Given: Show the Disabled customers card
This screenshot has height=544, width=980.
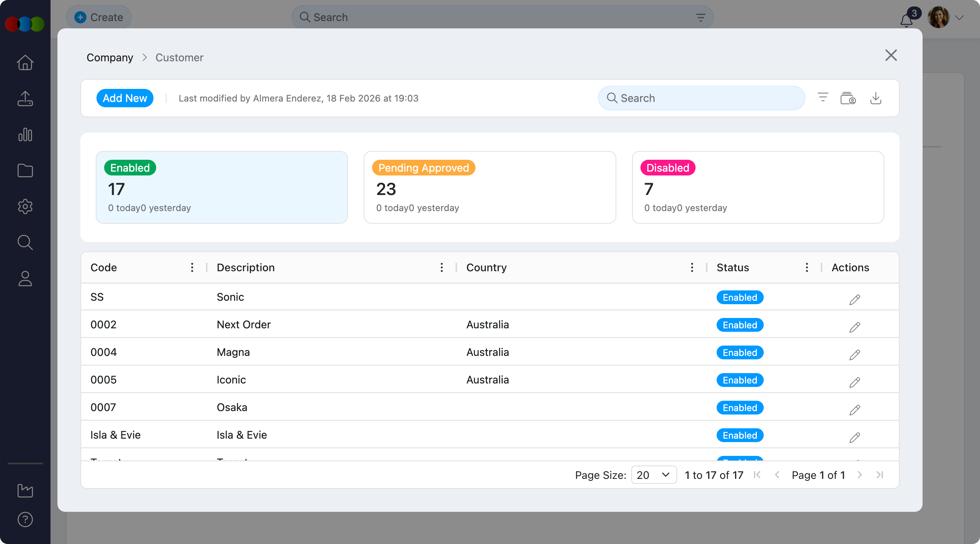Looking at the screenshot, I should [x=758, y=187].
